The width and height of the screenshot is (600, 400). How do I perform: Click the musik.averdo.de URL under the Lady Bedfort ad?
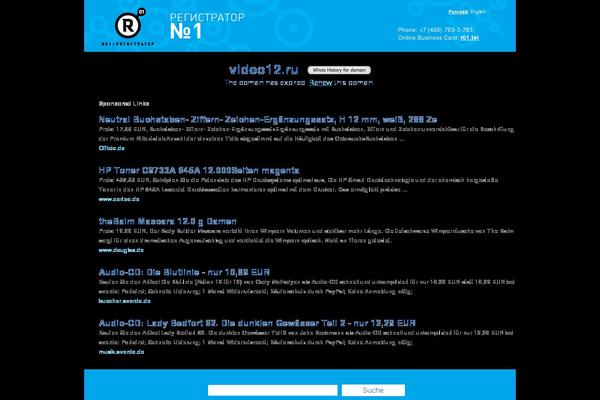121,352
